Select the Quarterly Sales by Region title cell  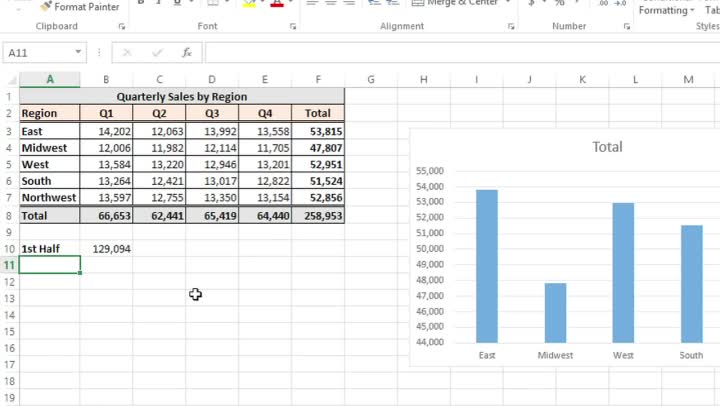point(181,97)
